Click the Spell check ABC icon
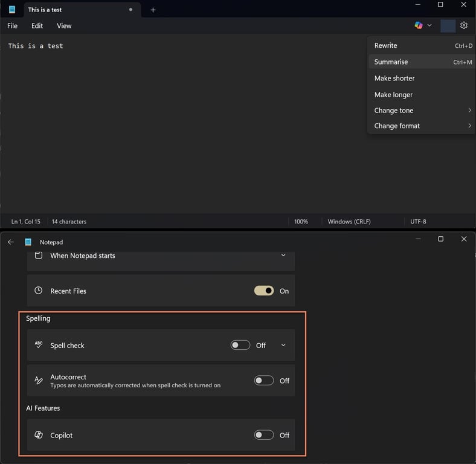The width and height of the screenshot is (476, 464). coord(39,344)
